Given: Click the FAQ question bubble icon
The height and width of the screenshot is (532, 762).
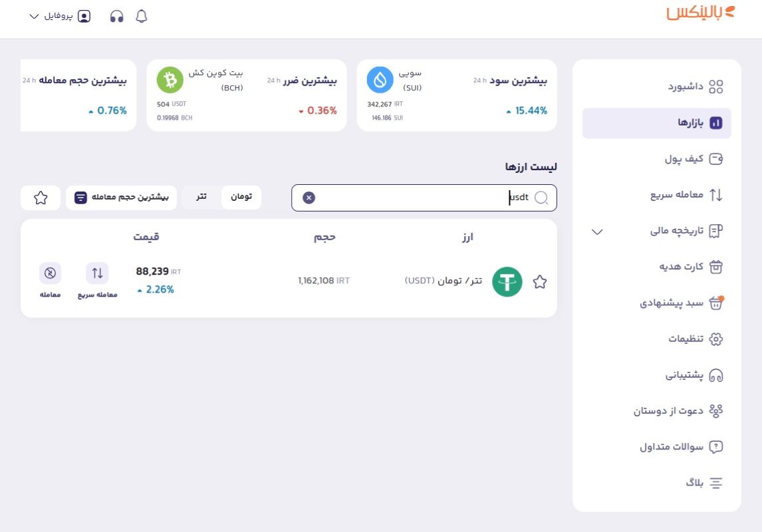Looking at the screenshot, I should (x=716, y=447).
